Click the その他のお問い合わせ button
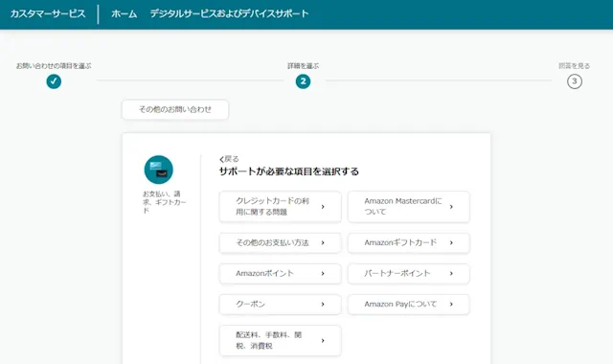Image resolution: width=613 pixels, height=364 pixels. click(175, 109)
